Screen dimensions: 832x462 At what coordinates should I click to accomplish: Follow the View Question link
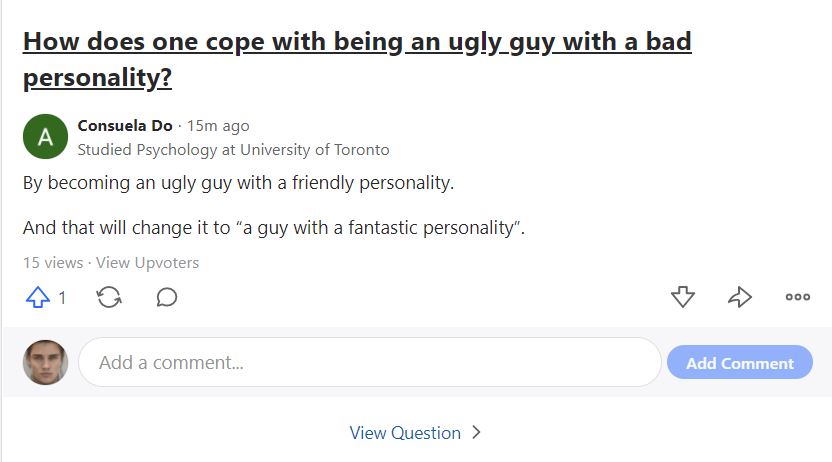405,433
